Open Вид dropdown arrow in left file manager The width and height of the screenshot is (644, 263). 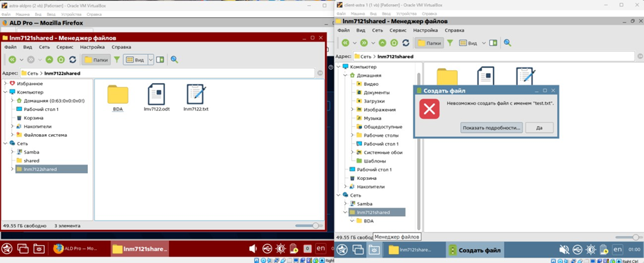tap(151, 59)
